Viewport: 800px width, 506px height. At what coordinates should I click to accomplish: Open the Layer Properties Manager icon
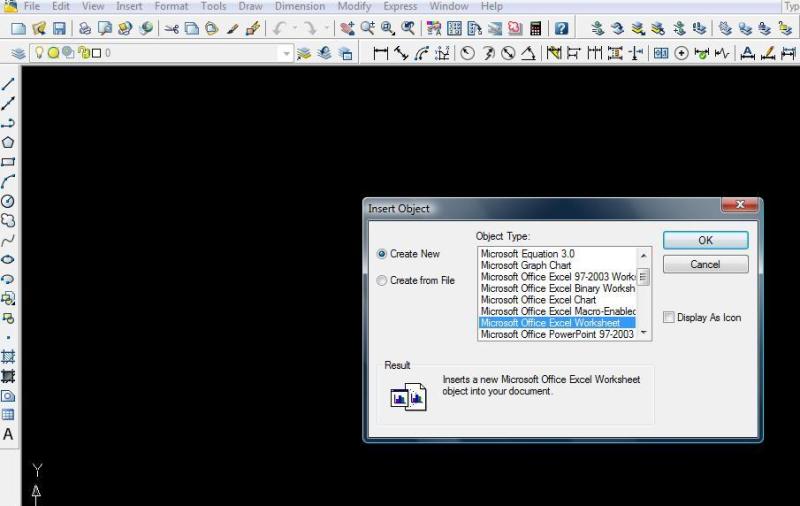coord(18,53)
